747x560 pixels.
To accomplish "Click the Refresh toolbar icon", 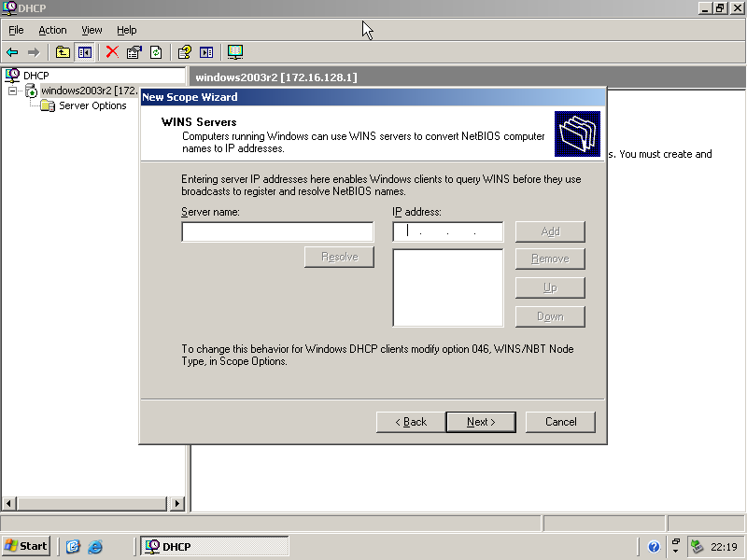I will (156, 52).
